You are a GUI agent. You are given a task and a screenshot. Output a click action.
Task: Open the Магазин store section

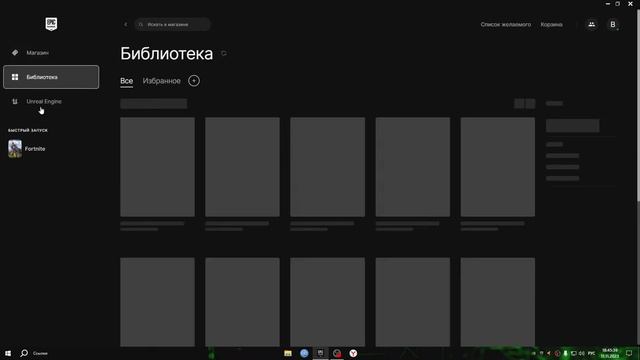51,53
